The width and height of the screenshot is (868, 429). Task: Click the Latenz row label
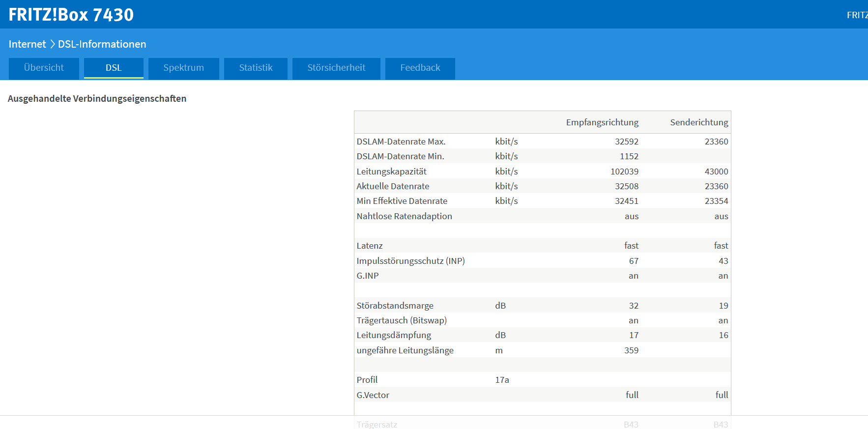(370, 246)
